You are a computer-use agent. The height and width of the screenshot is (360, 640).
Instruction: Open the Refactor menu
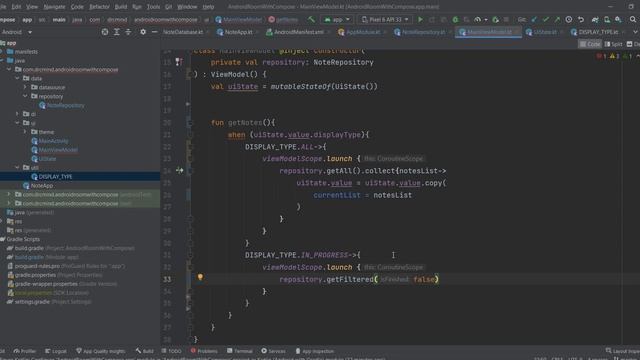pyautogui.click(x=99, y=7)
